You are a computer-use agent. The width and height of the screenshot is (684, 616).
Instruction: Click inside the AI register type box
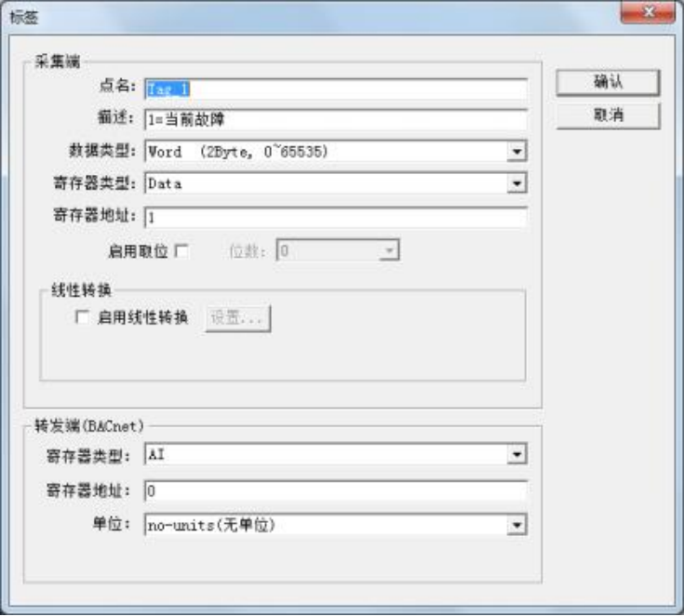pos(326,455)
